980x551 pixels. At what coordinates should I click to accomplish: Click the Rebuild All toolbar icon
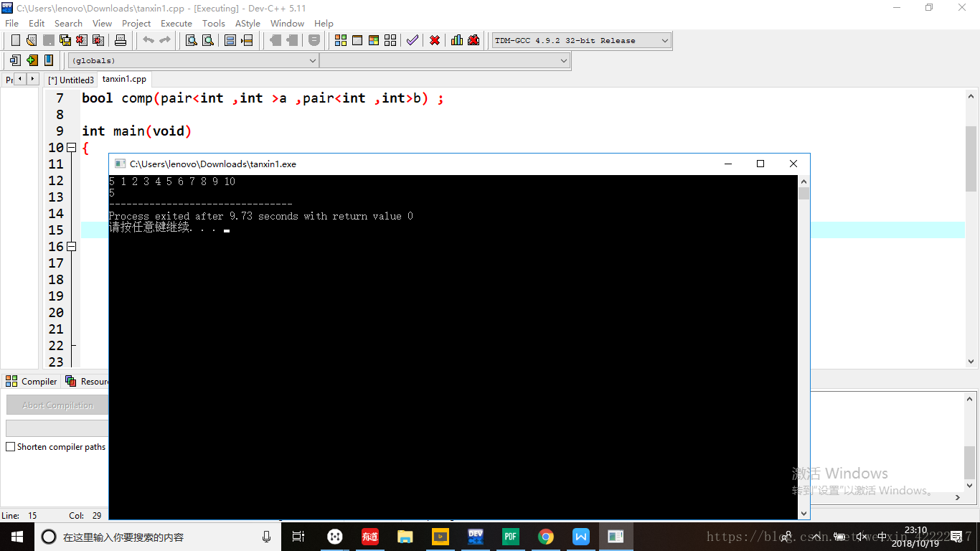pos(390,40)
